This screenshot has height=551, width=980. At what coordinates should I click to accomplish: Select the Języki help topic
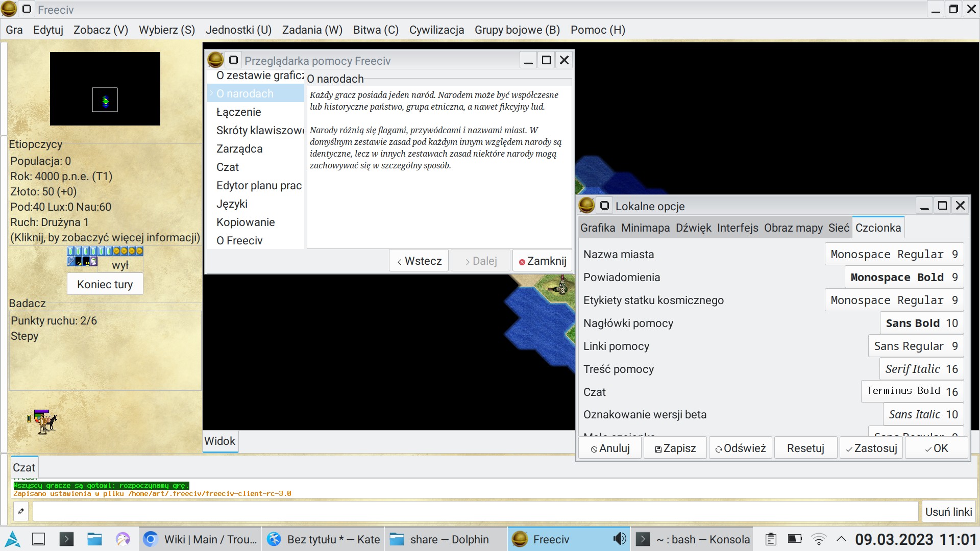(256, 204)
